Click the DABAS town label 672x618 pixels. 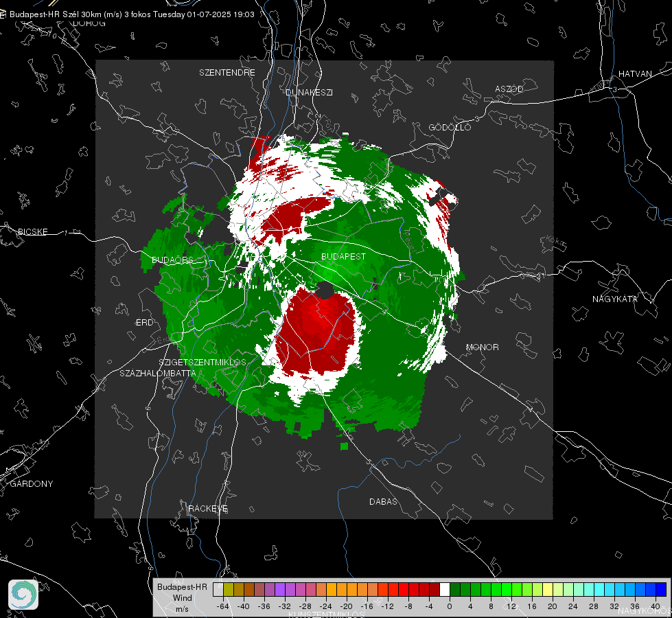pos(383,501)
